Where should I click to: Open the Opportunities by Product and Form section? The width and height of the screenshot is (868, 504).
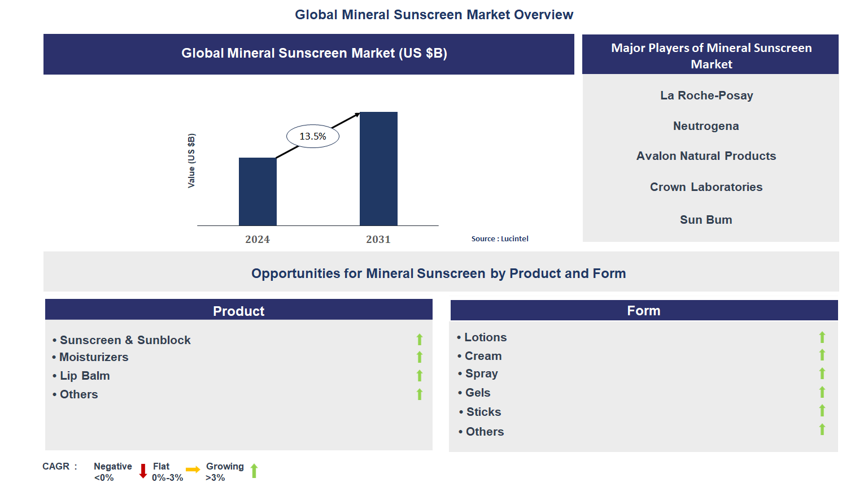[439, 273]
